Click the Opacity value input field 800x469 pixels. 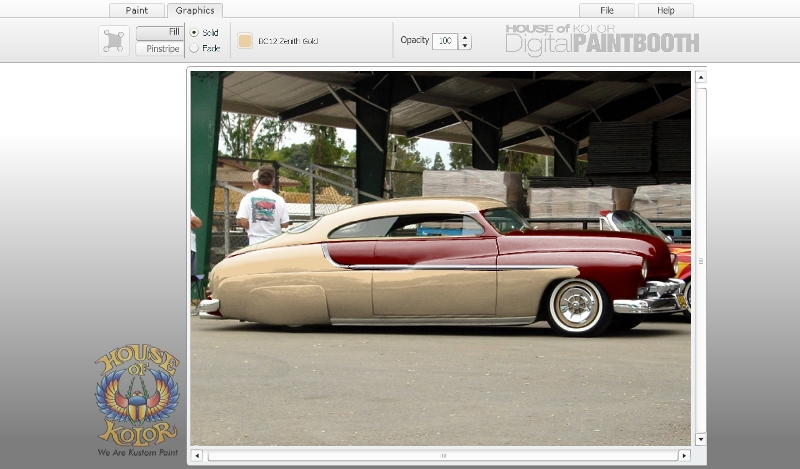pyautogui.click(x=444, y=41)
